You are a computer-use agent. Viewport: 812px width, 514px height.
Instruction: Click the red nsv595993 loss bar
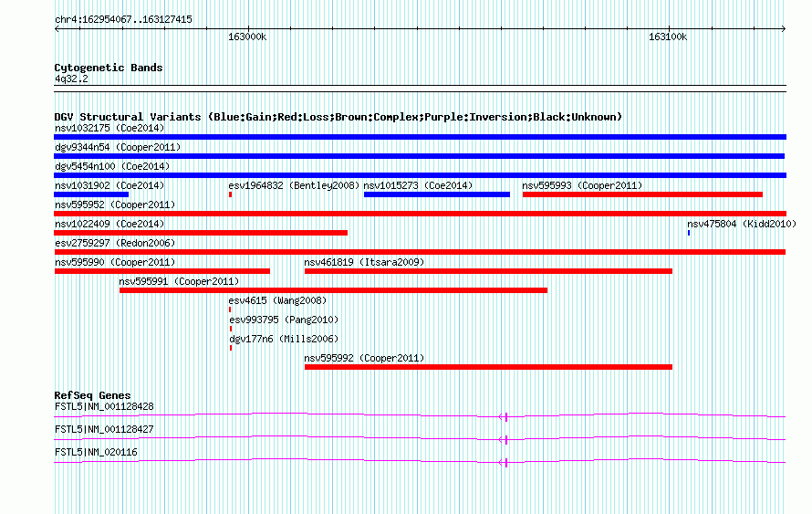[642, 194]
